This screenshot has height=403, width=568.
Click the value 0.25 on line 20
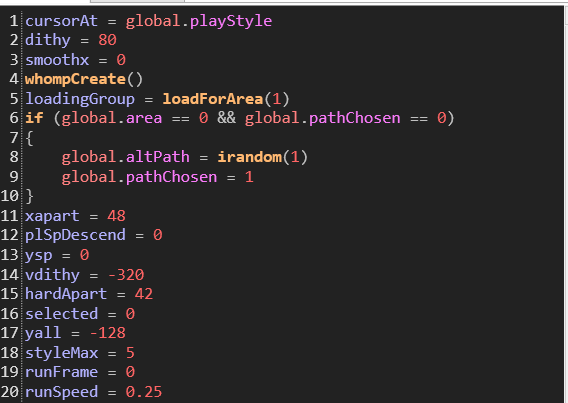pyautogui.click(x=144, y=392)
